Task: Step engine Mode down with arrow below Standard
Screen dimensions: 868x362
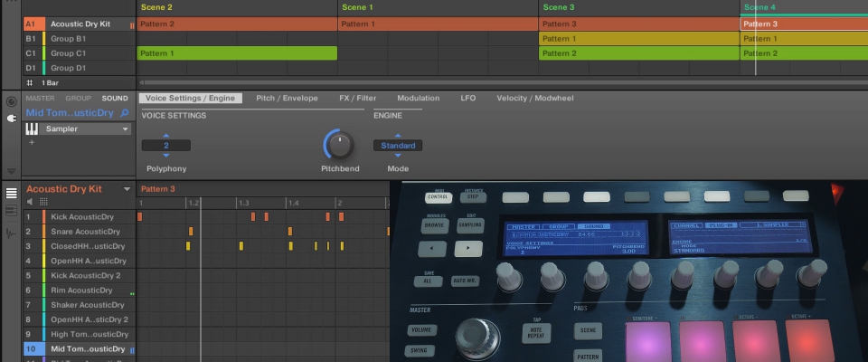Action: coord(398,156)
